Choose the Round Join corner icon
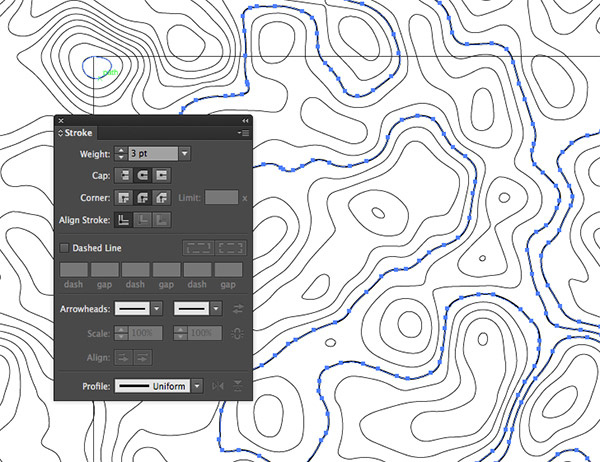This screenshot has width=600, height=462. point(142,197)
